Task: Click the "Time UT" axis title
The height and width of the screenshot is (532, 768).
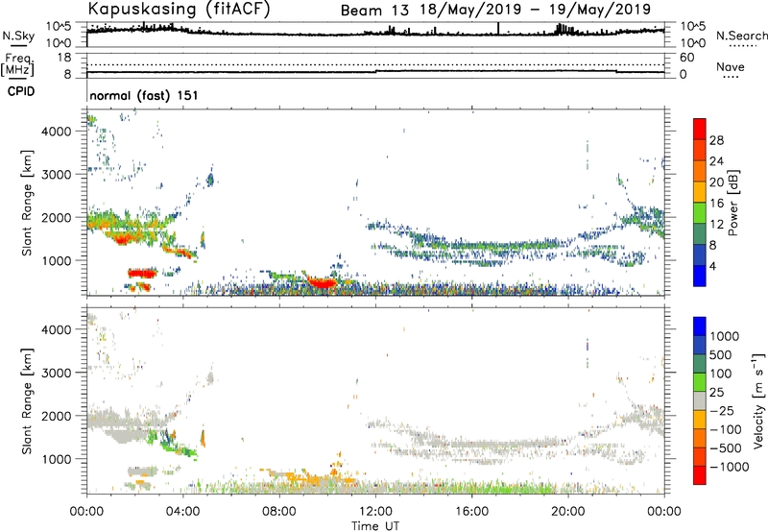Action: point(375,526)
